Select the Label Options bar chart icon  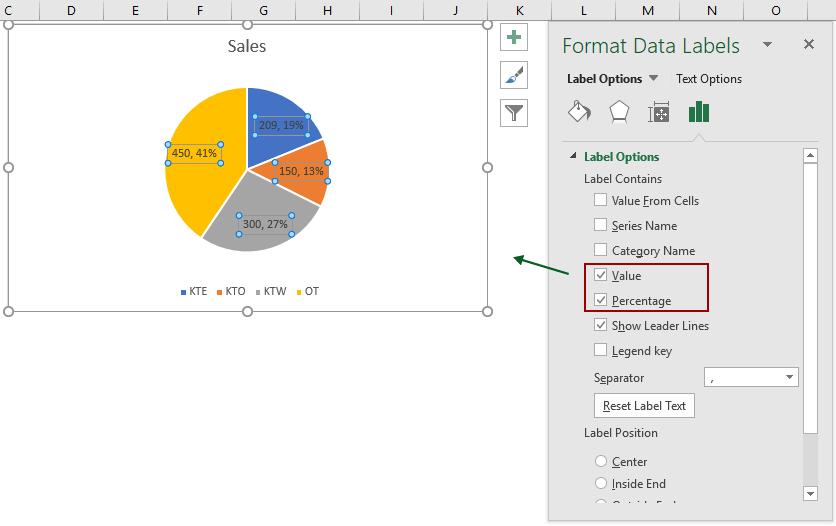coord(699,111)
